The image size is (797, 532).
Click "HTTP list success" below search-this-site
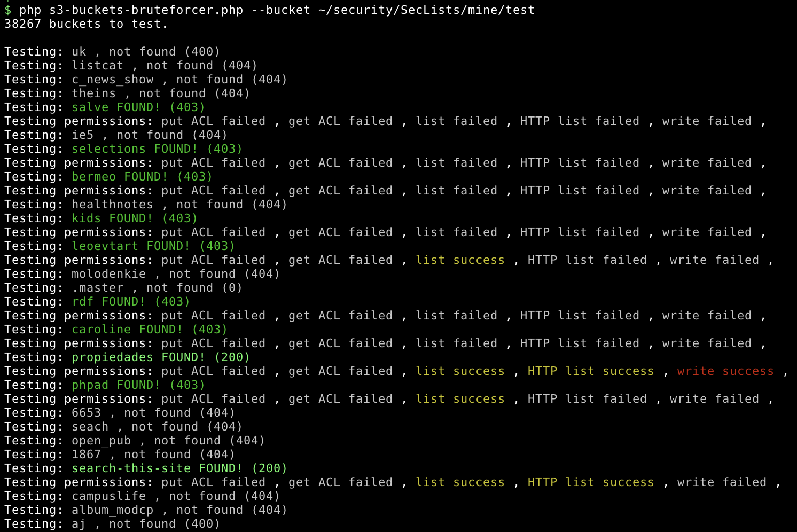click(590, 482)
